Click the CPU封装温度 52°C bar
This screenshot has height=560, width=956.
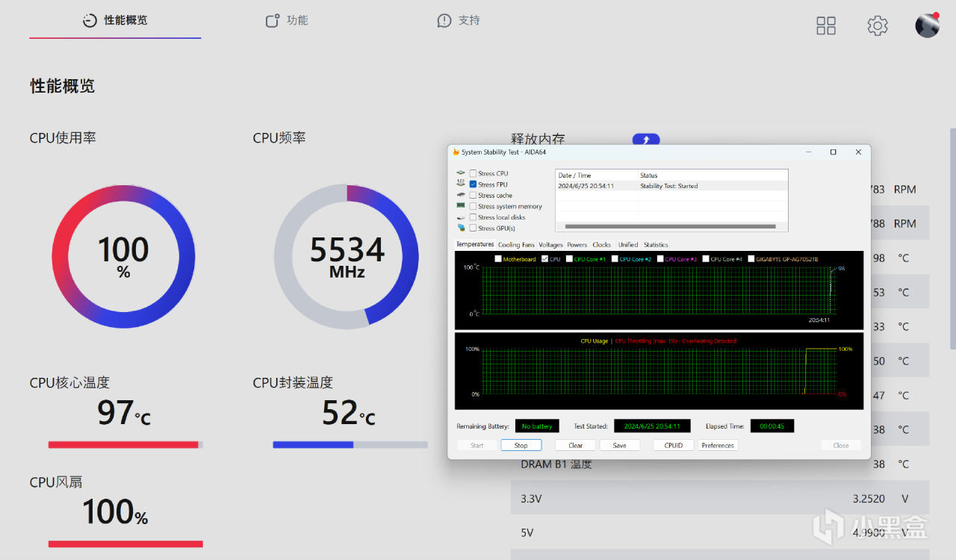point(350,444)
